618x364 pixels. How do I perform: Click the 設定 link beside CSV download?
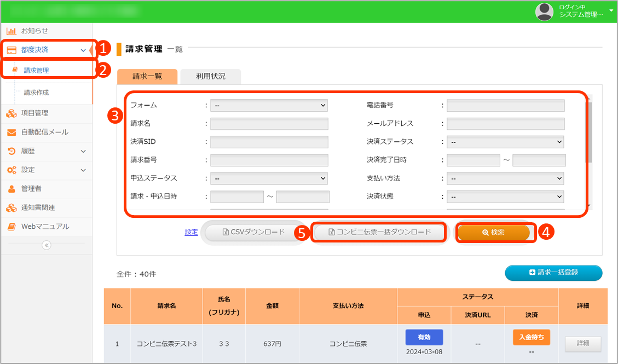pos(191,232)
